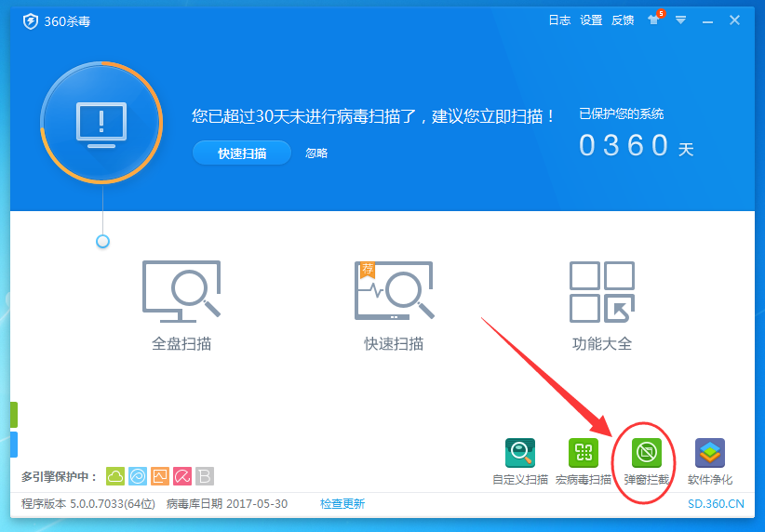Open 软件净化 software cleanup icon
The height and width of the screenshot is (532, 765).
[x=710, y=453]
